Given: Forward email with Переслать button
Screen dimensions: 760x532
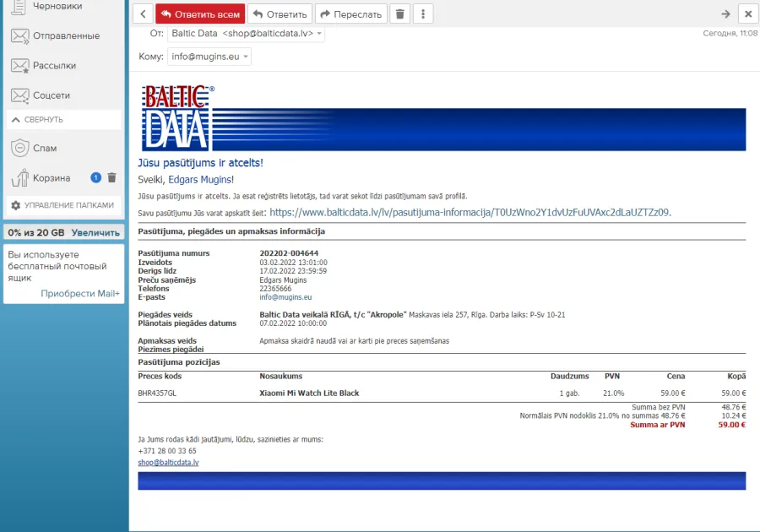Looking at the screenshot, I should [x=351, y=14].
